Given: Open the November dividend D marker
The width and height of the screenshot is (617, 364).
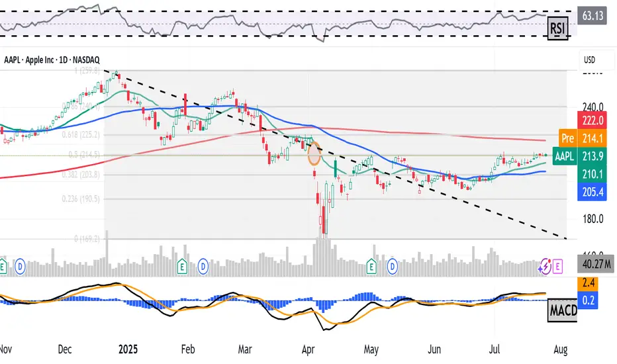Looking at the screenshot, I should click(x=20, y=267).
